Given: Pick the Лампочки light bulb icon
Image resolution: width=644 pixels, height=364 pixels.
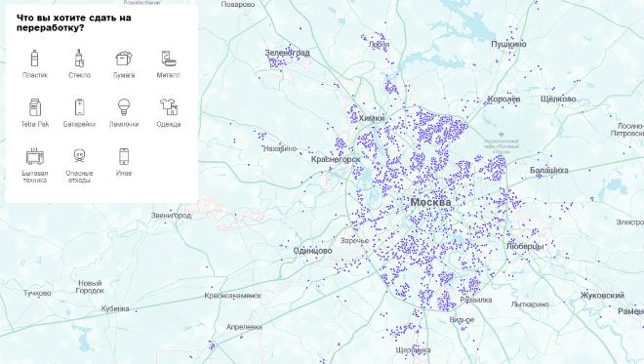Looking at the screenshot, I should (x=124, y=107).
